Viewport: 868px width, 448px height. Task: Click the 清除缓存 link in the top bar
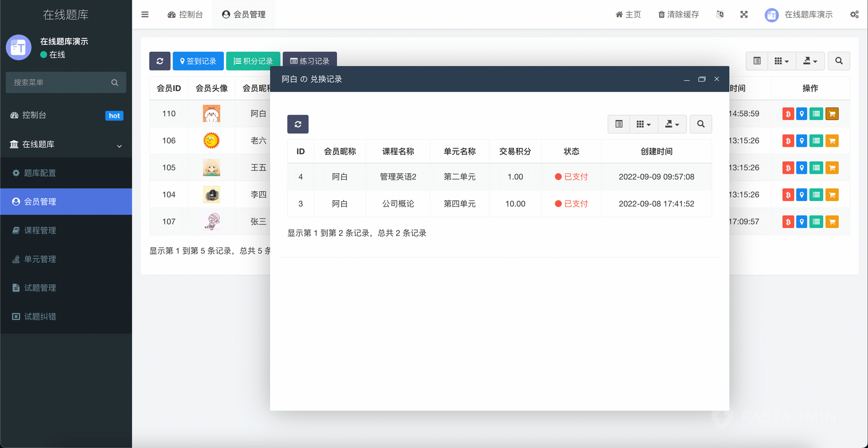678,14
